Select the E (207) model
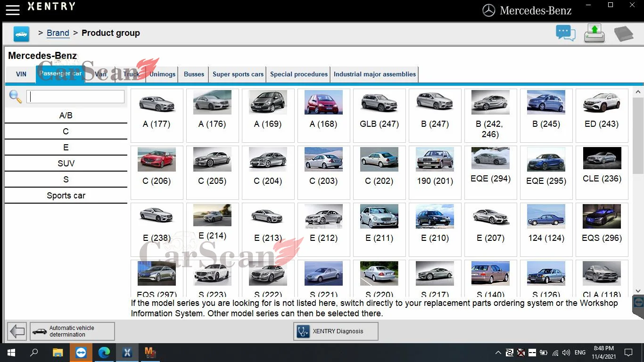The height and width of the screenshot is (362, 644). click(x=491, y=230)
